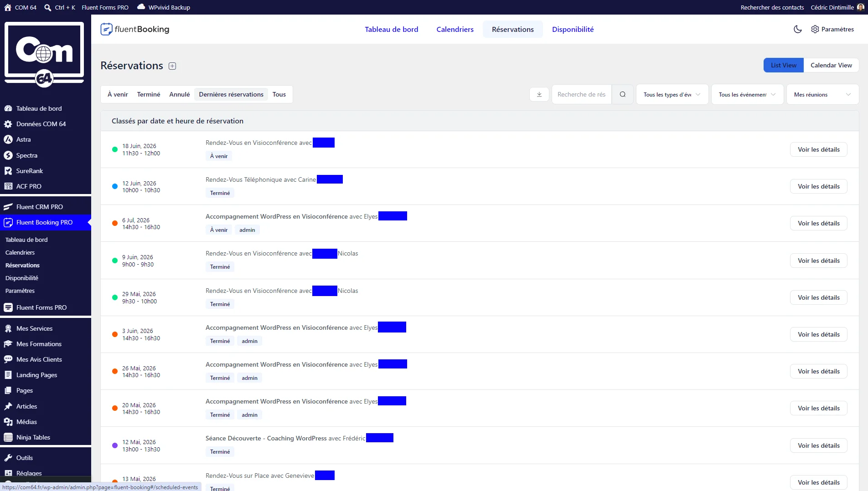This screenshot has height=491, width=868.
Task: Click the Landing Pages sidebar icon
Action: click(8, 375)
